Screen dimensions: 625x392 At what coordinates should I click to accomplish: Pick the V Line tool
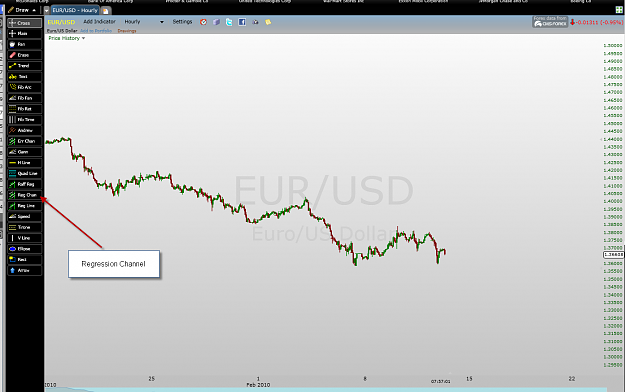tap(24, 238)
